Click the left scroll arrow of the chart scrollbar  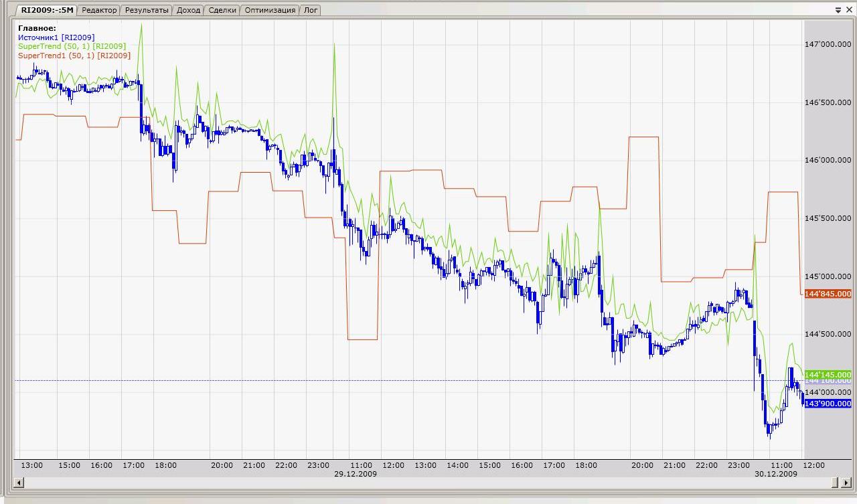(19, 483)
